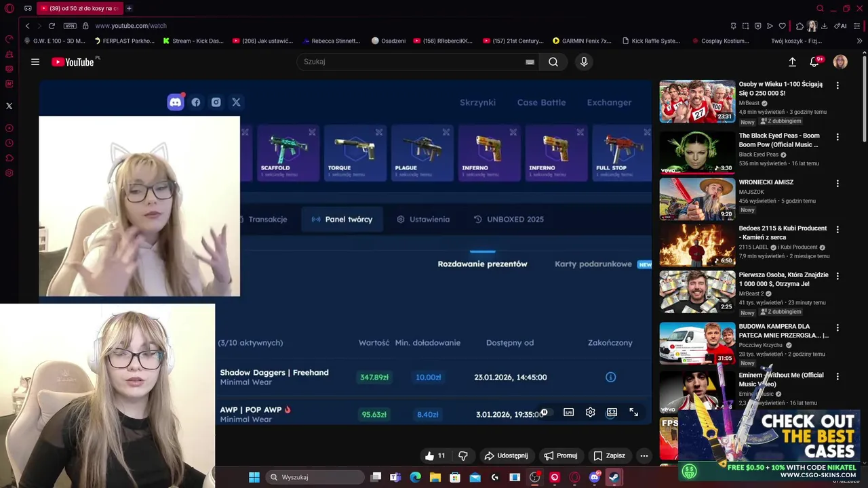
Task: Open the MrBeast Osoby w Wieku thumbnail
Action: [x=697, y=101]
